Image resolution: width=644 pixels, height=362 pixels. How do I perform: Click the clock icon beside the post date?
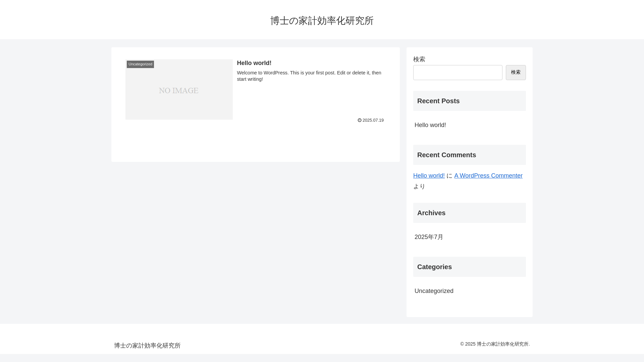[360, 120]
